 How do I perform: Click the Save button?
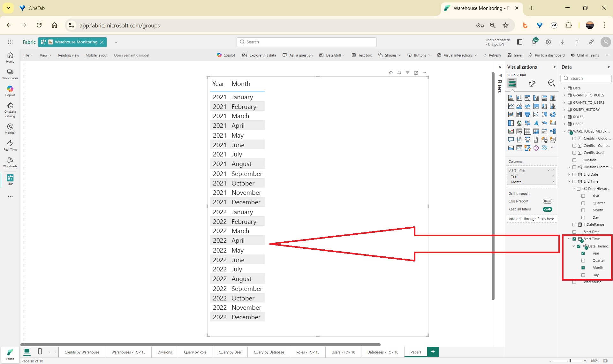[x=515, y=55]
